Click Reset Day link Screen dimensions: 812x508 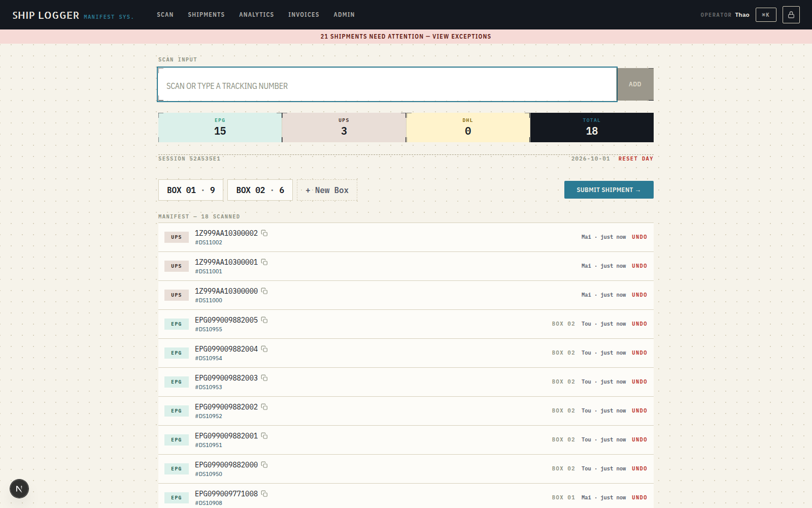tap(635, 158)
